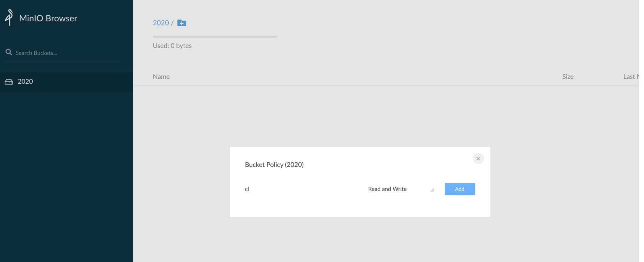Click the Bucket Policy (2020) dialog title
644x262 pixels.
(274, 165)
